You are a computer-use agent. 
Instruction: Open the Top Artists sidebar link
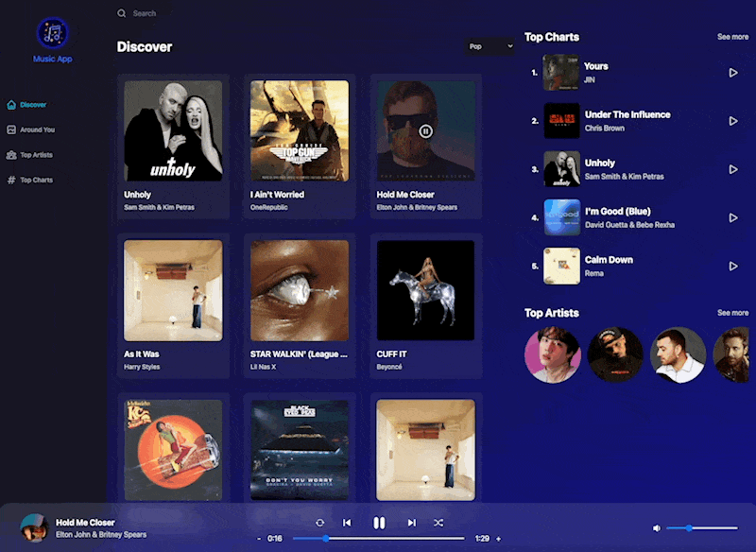point(37,155)
